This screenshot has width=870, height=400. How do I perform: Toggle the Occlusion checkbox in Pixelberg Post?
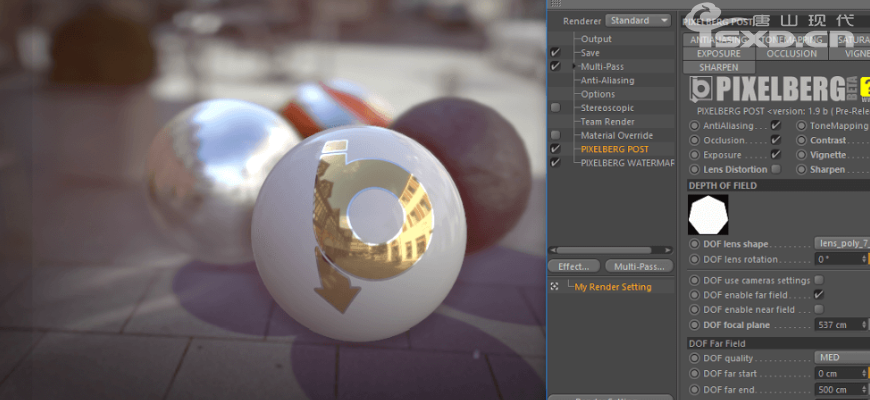point(776,140)
